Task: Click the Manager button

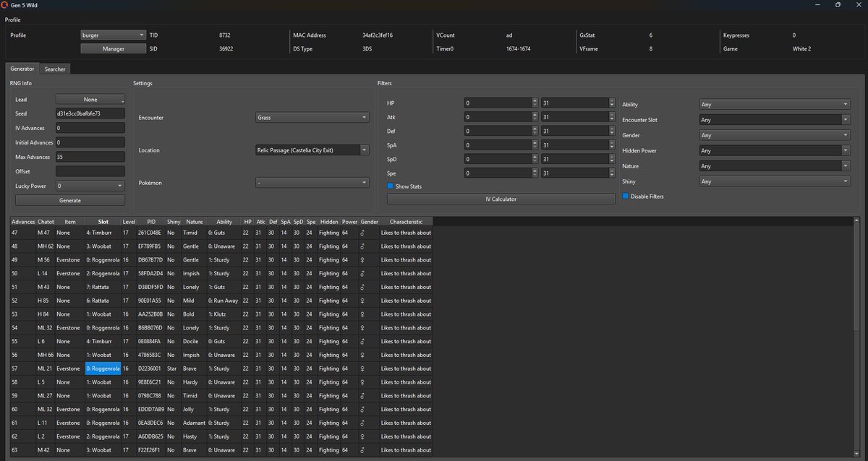Action: tap(113, 49)
